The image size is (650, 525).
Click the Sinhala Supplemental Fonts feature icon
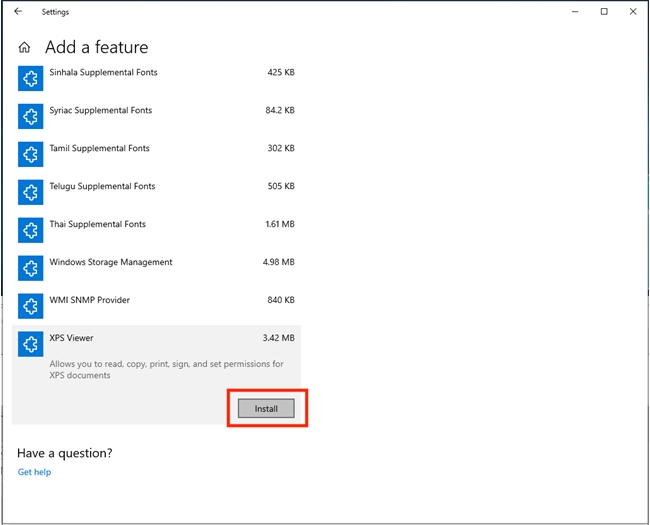click(x=30, y=78)
